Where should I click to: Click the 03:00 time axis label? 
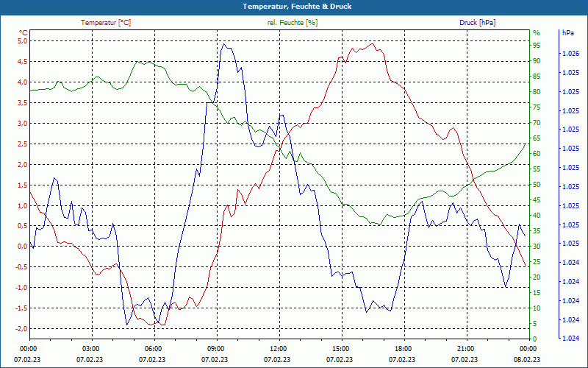(90, 348)
